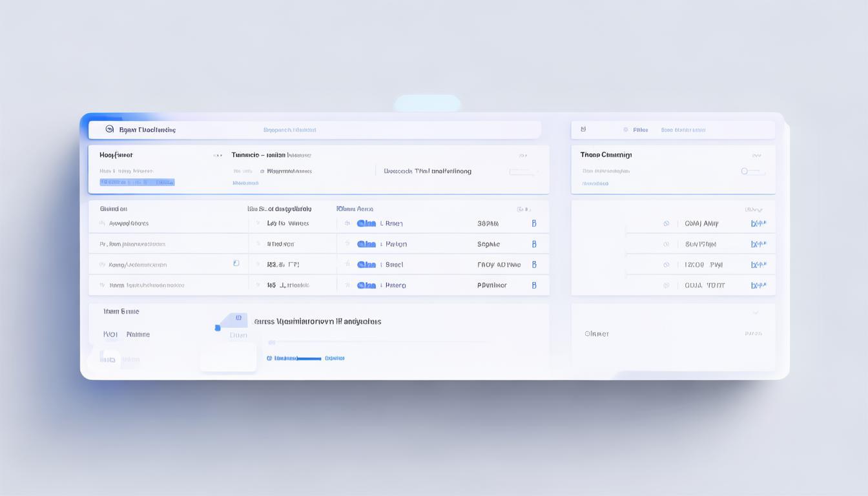Click the blue pill badge in the second table row
868x496 pixels.
click(366, 244)
